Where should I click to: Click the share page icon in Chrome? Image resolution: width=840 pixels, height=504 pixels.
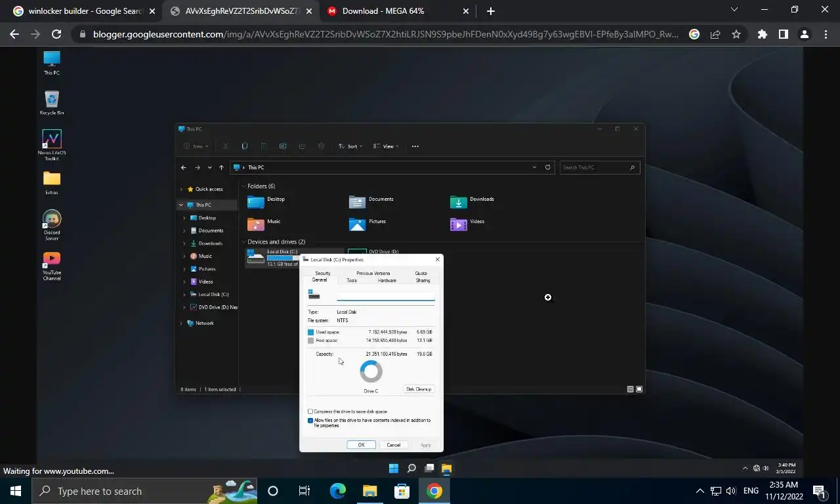(x=715, y=34)
